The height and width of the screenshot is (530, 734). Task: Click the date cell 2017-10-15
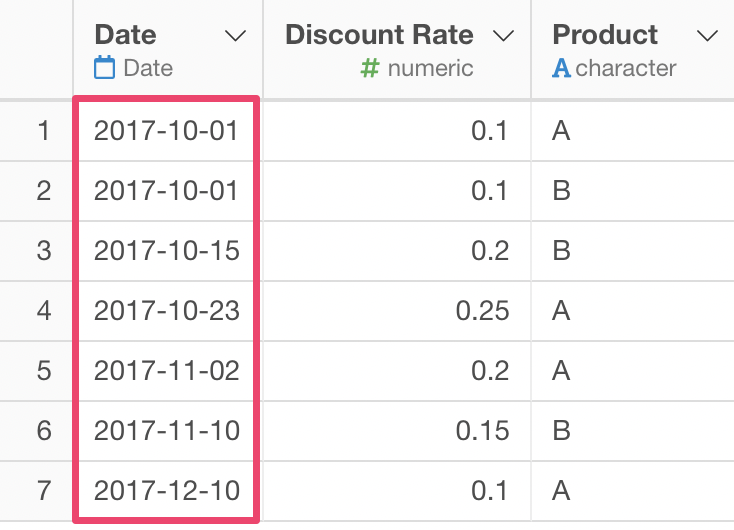[x=166, y=250]
